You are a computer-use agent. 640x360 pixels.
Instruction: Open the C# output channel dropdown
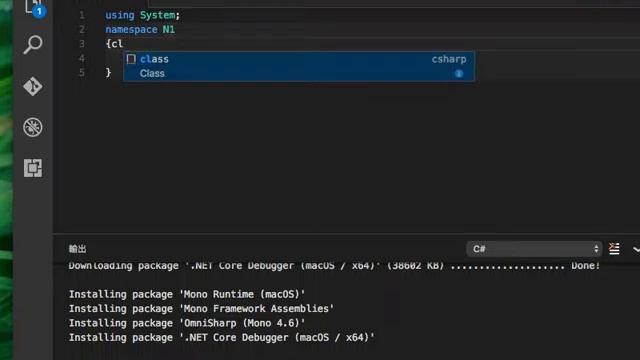[534, 249]
